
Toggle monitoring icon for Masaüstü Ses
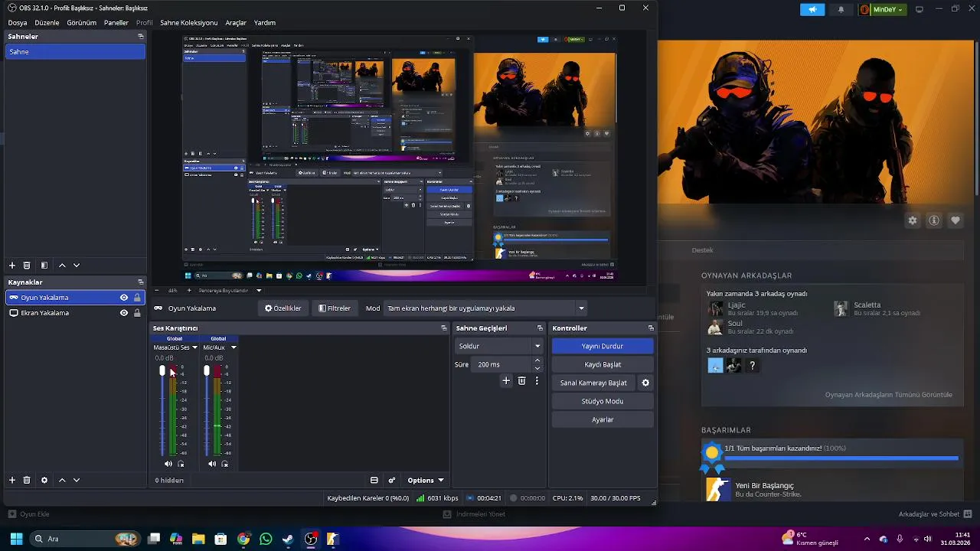coord(181,464)
